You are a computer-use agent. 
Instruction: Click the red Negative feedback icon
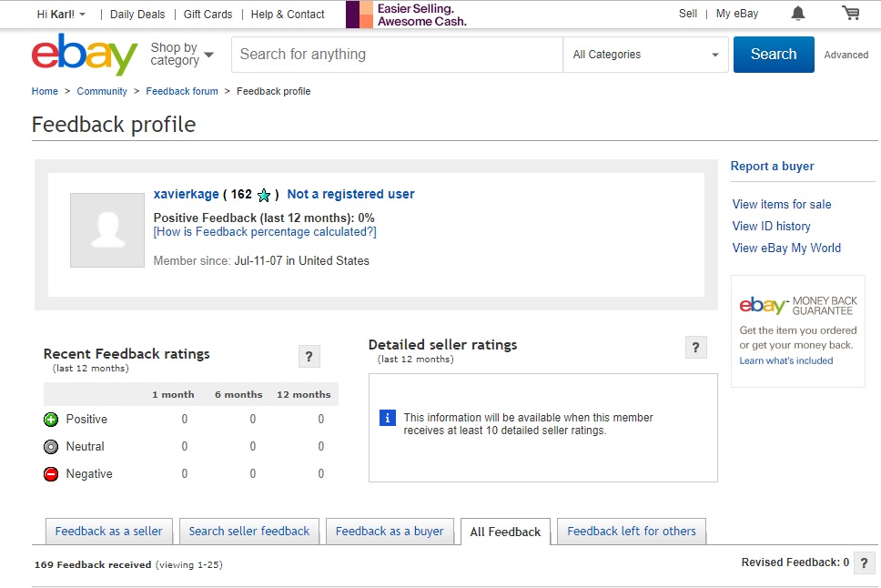[x=51, y=474]
